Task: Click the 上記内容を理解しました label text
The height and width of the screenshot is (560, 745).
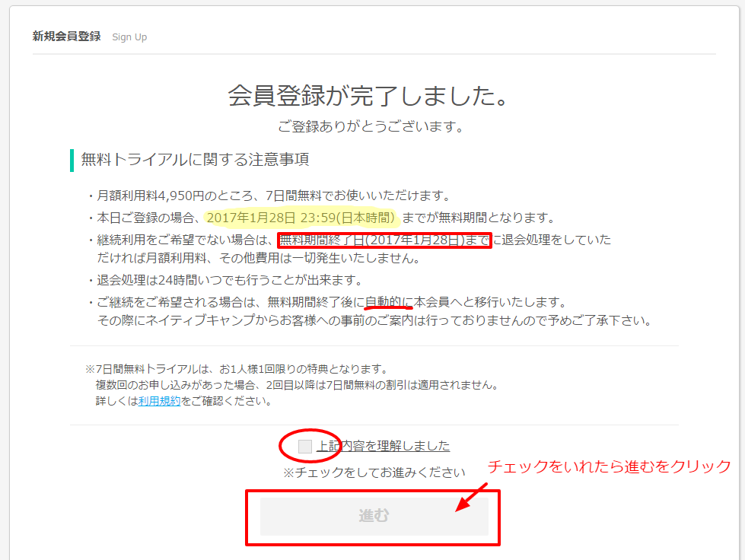Action: 383,446
